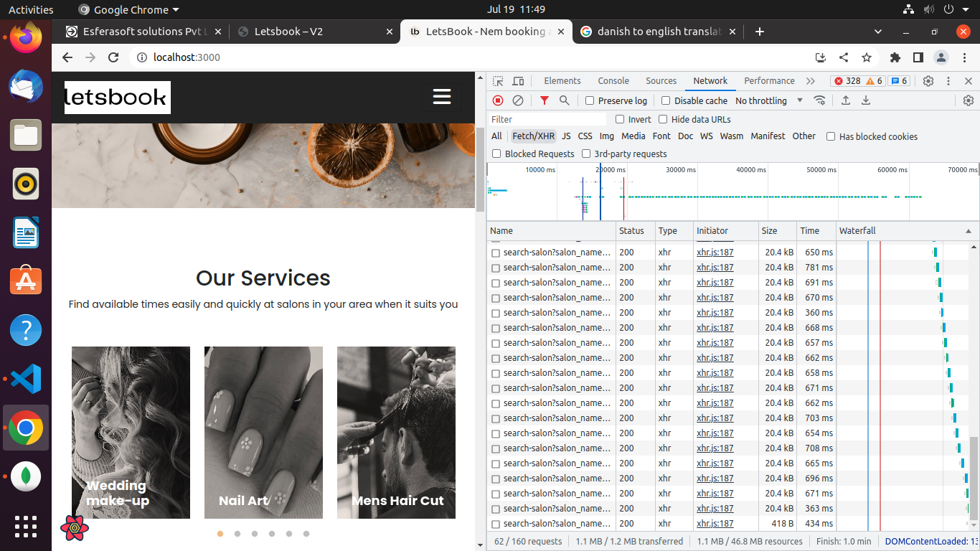Check the Disable cache checkbox
This screenshot has width=980, height=551.
pos(666,101)
